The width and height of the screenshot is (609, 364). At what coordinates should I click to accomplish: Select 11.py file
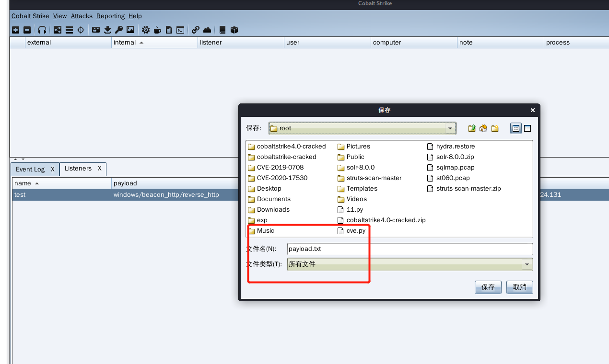351,210
